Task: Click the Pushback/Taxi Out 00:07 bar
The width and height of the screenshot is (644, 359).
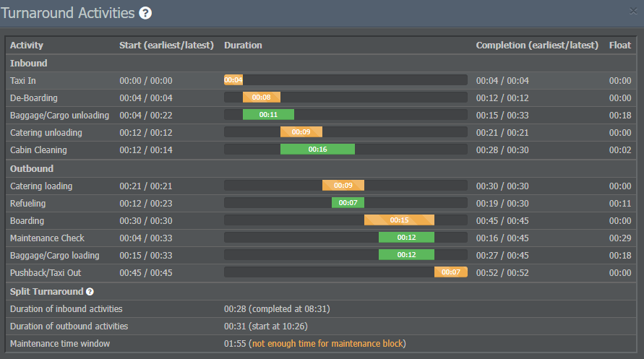Action: [450, 272]
